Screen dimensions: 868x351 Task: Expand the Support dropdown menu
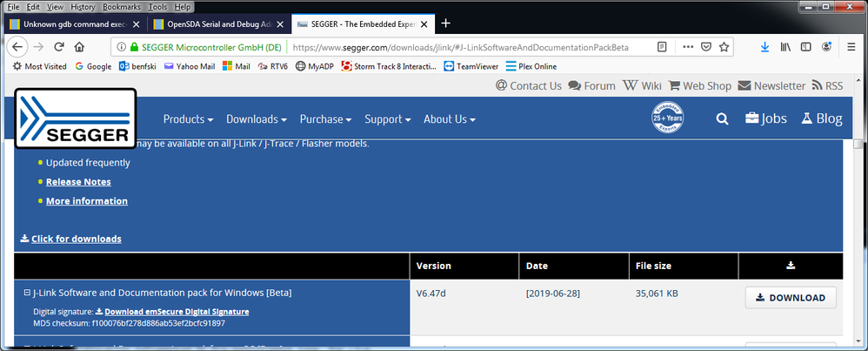pos(388,119)
